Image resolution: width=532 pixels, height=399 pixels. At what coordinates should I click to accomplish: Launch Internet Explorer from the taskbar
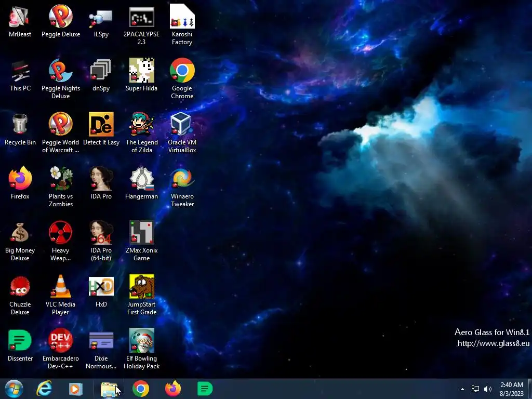(44, 389)
